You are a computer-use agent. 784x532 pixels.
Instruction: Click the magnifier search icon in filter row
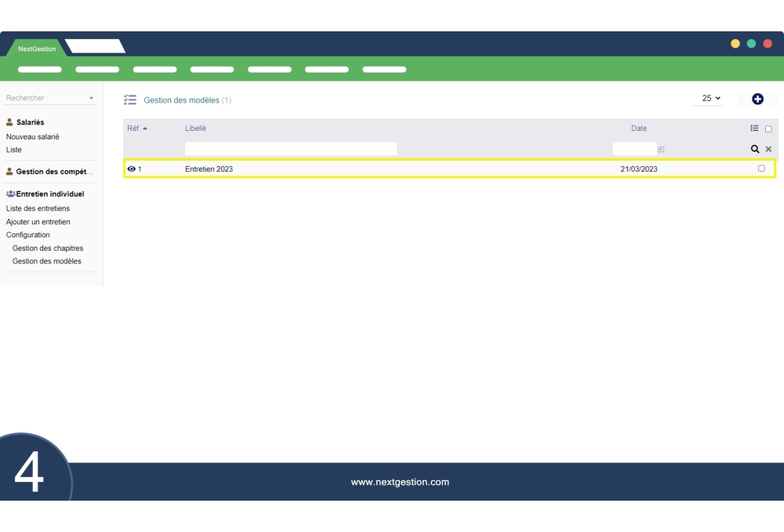tap(755, 149)
